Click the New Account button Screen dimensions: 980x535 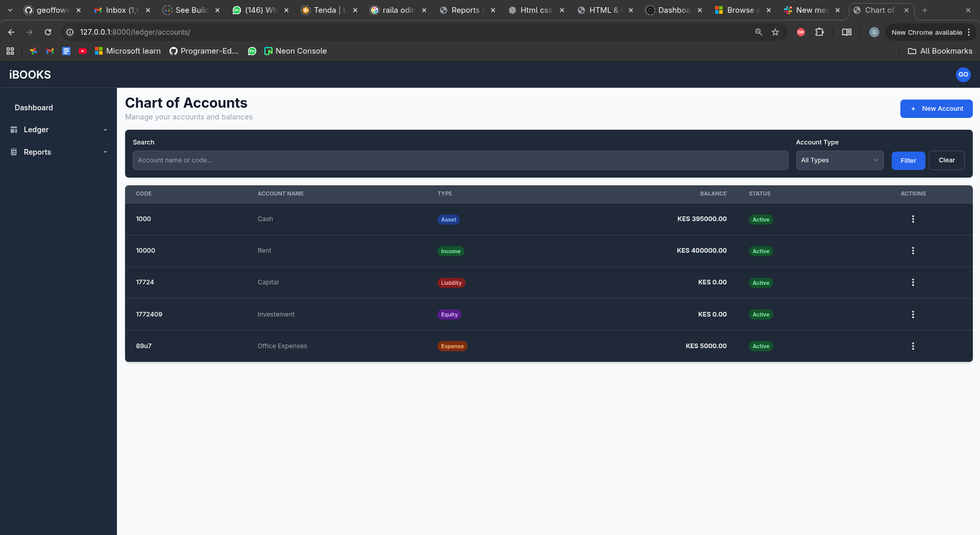point(936,109)
